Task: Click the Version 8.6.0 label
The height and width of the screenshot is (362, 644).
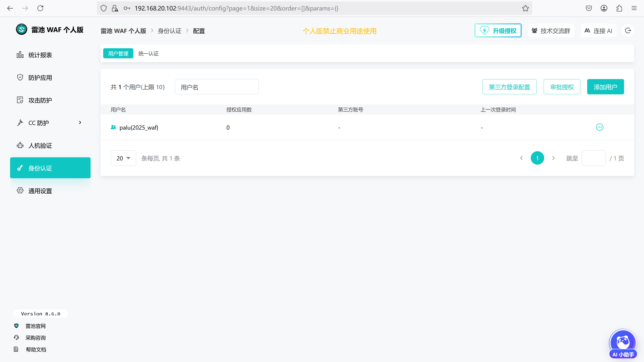Action: click(x=40, y=314)
